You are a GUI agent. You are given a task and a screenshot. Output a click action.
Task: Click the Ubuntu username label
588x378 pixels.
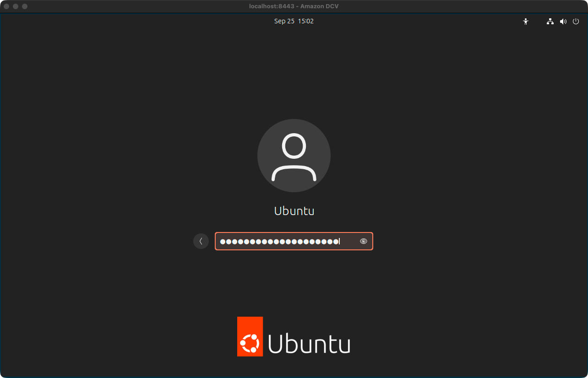(294, 211)
